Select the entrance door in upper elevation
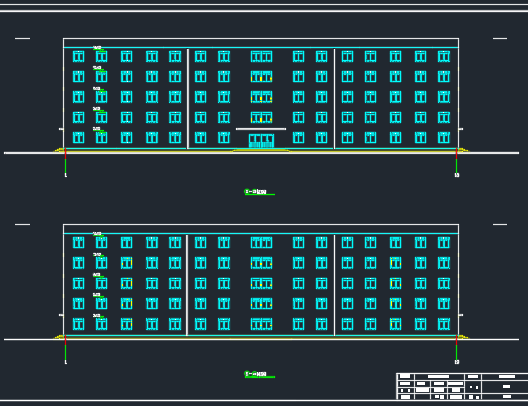This screenshot has width=528, height=406. click(261, 141)
